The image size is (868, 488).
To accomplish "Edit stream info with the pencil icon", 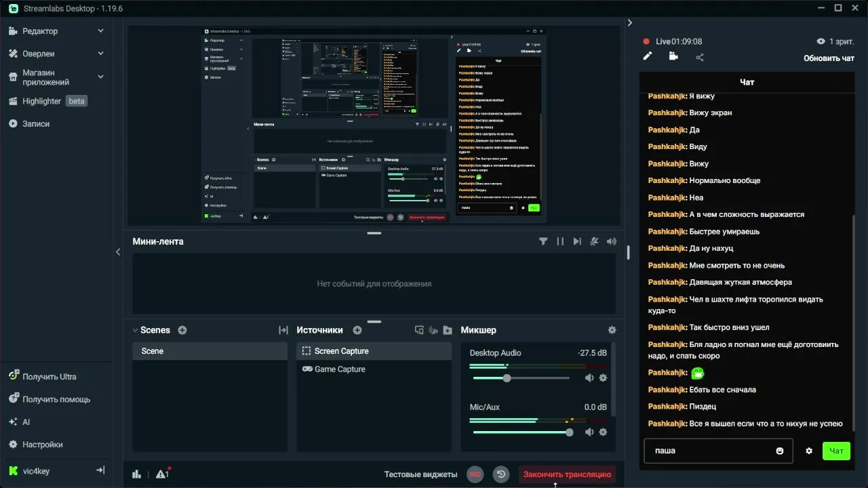I will (648, 56).
